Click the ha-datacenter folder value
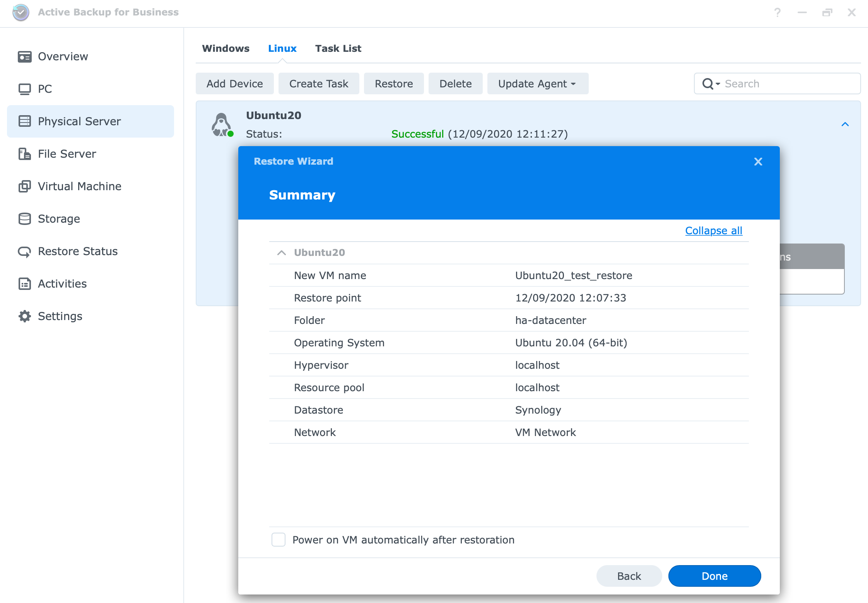868x603 pixels. pos(551,320)
